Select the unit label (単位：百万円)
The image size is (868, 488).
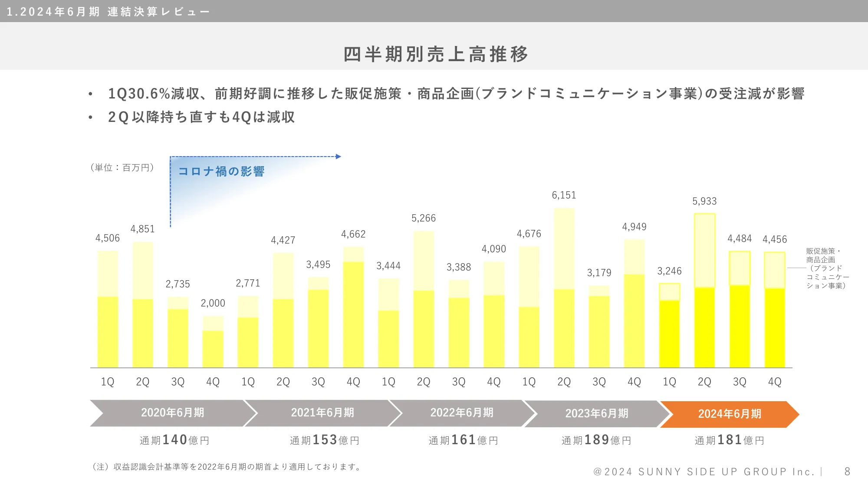pyautogui.click(x=122, y=167)
